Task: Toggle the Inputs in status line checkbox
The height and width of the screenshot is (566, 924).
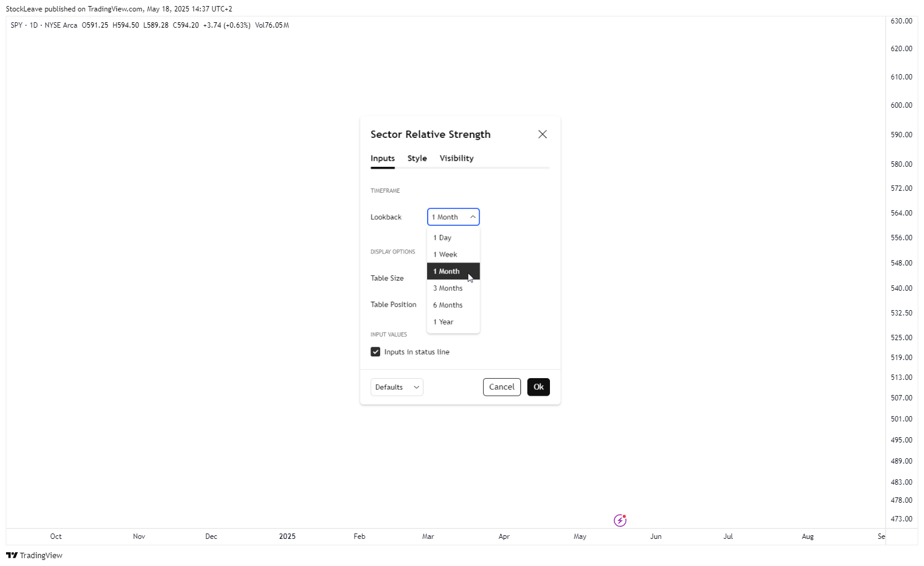Action: (x=375, y=352)
